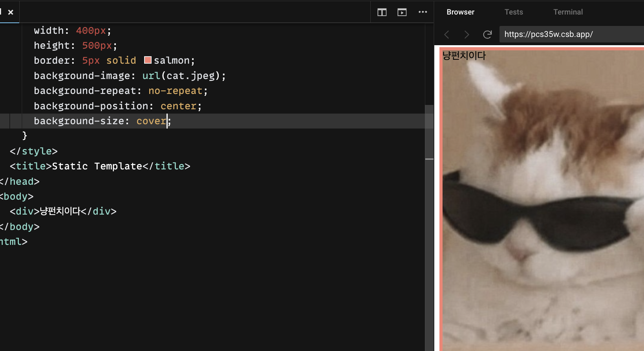Go forward in the preview browser
The height and width of the screenshot is (351, 644).
(467, 35)
